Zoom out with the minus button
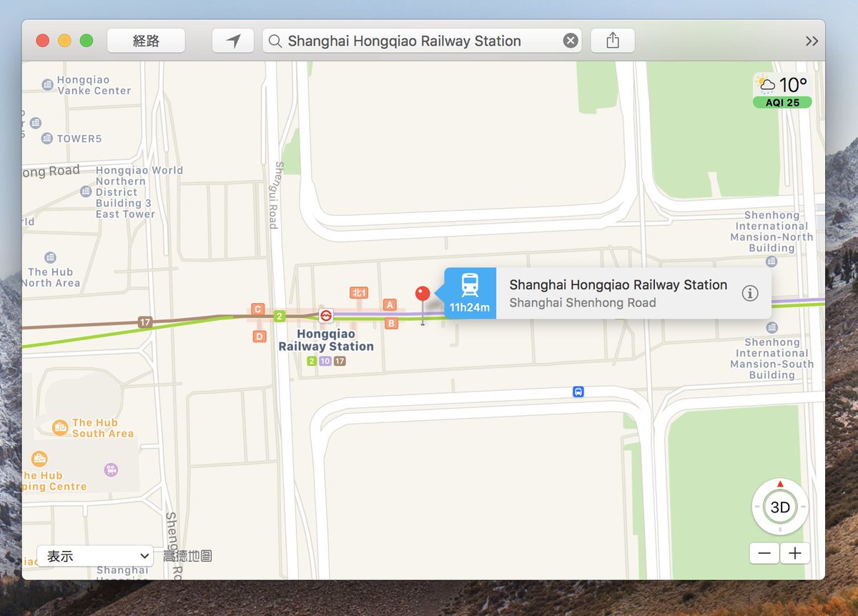Viewport: 858px width, 616px height. click(764, 553)
